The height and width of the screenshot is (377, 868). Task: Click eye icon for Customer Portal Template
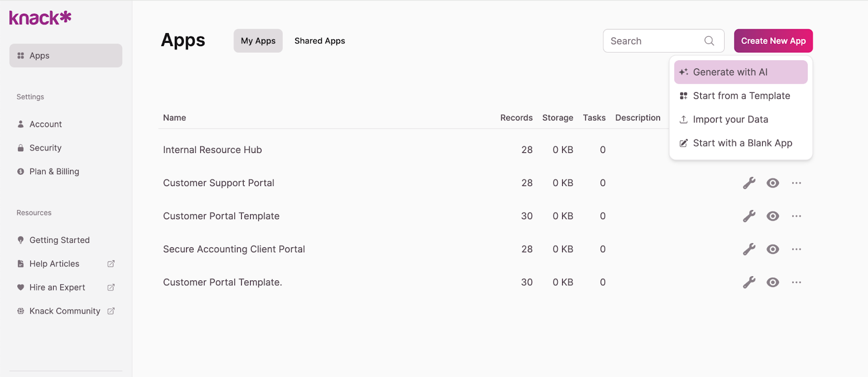point(773,216)
